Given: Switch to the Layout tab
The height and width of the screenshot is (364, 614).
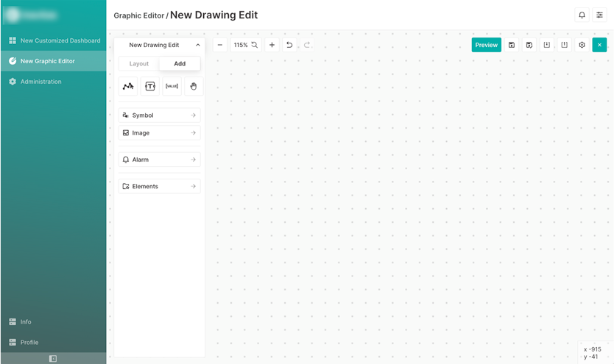Looking at the screenshot, I should pyautogui.click(x=139, y=64).
